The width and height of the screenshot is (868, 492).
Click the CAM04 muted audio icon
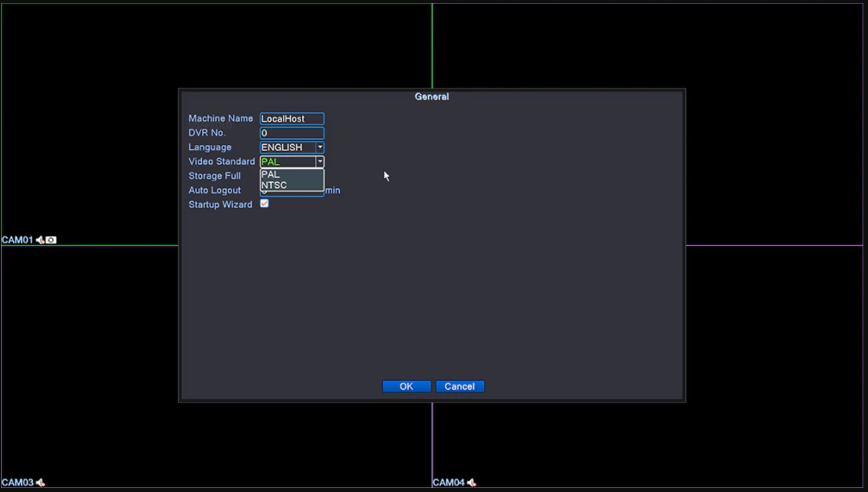pyautogui.click(x=471, y=483)
